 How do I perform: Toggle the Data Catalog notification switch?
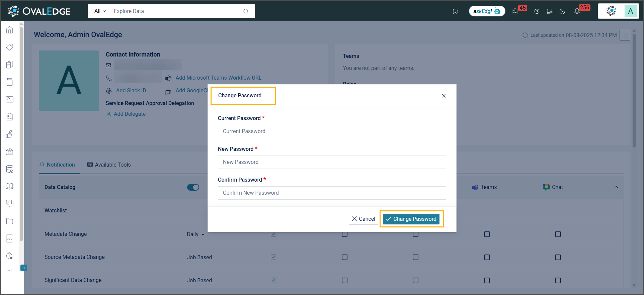(193, 187)
